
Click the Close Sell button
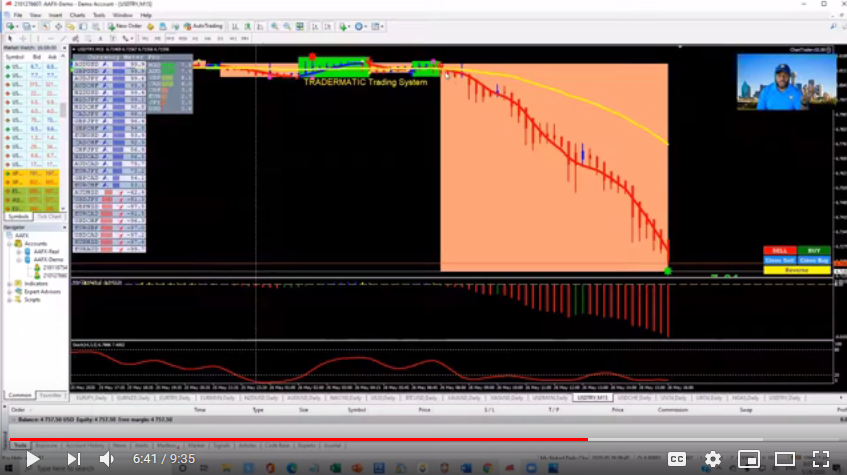tap(779, 260)
